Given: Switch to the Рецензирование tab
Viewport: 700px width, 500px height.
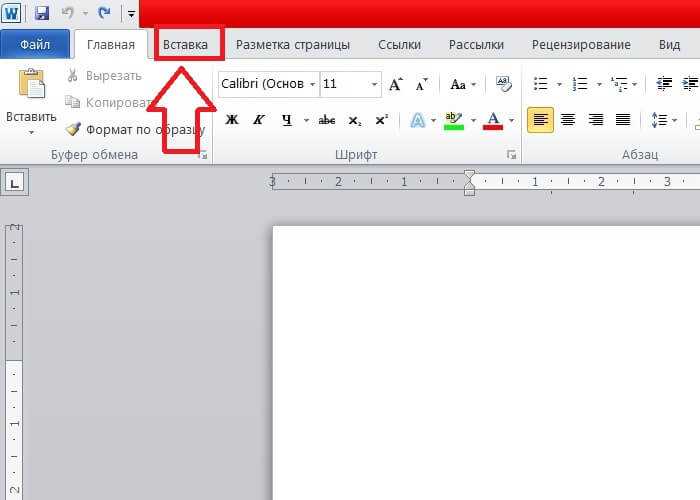Looking at the screenshot, I should 581,45.
